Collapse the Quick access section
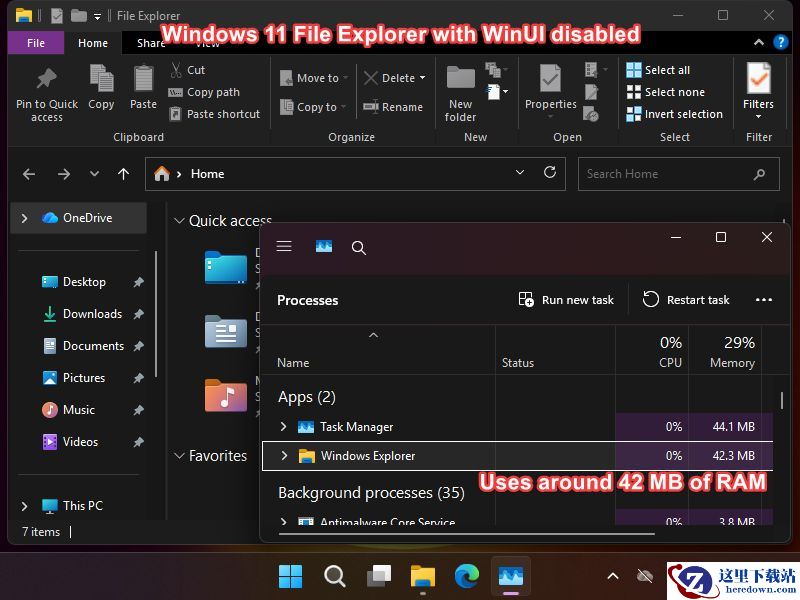Screen dimensions: 800x600 pyautogui.click(x=179, y=221)
